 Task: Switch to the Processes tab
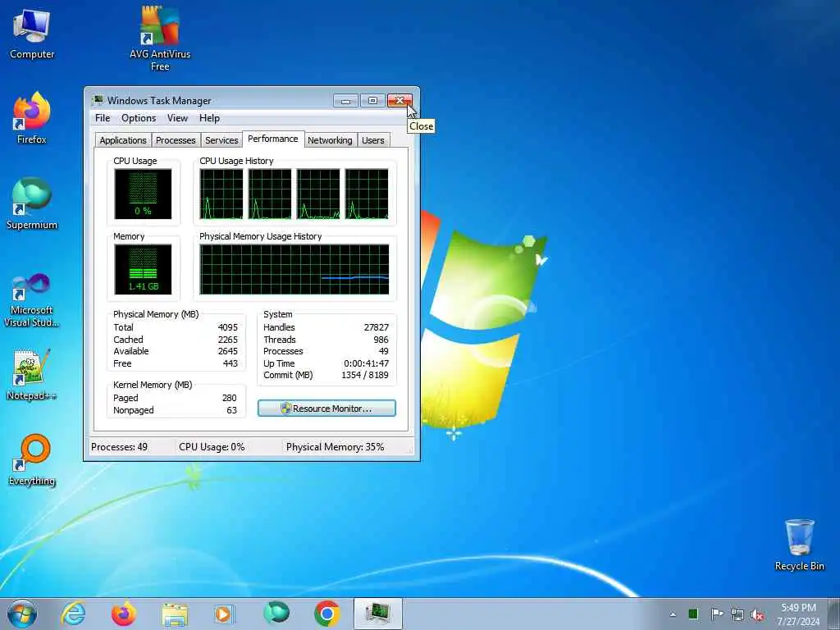176,140
